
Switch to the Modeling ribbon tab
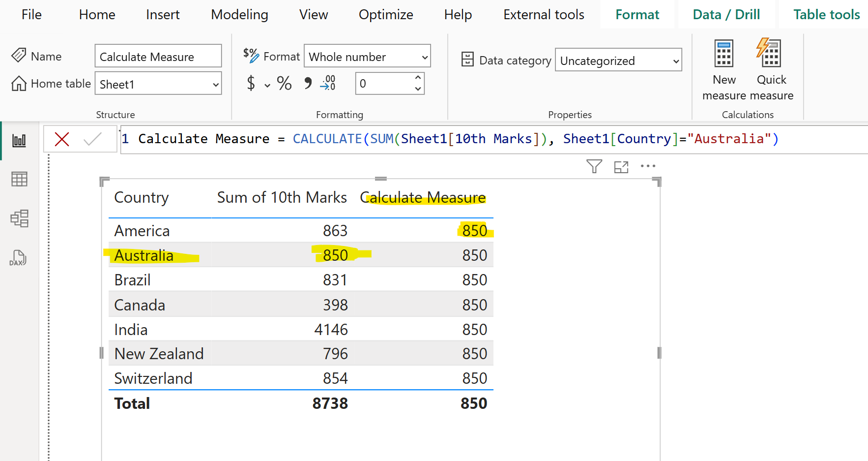coord(239,15)
